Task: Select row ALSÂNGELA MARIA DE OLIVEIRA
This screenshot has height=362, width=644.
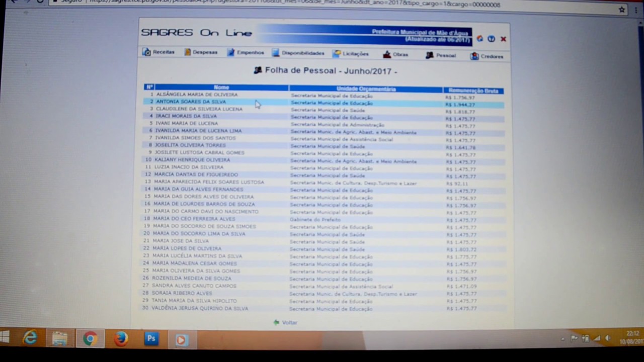Action: (x=324, y=96)
